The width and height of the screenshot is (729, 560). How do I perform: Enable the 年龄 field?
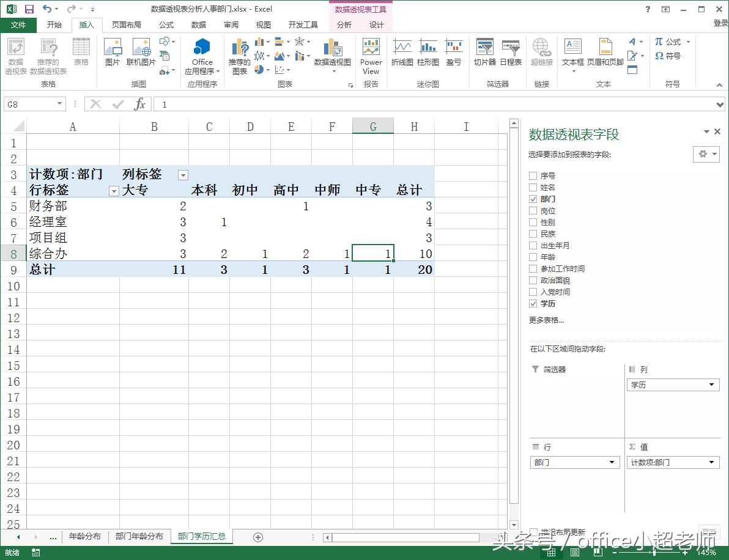click(x=533, y=257)
